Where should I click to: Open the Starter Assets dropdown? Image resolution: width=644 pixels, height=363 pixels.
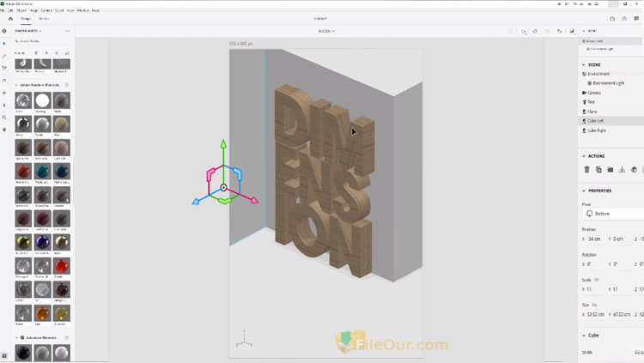28,31
